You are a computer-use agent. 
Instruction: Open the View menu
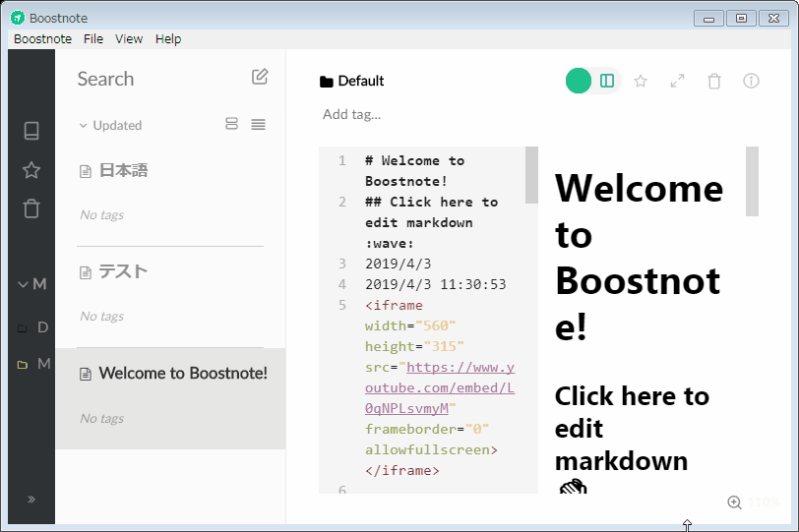[129, 39]
